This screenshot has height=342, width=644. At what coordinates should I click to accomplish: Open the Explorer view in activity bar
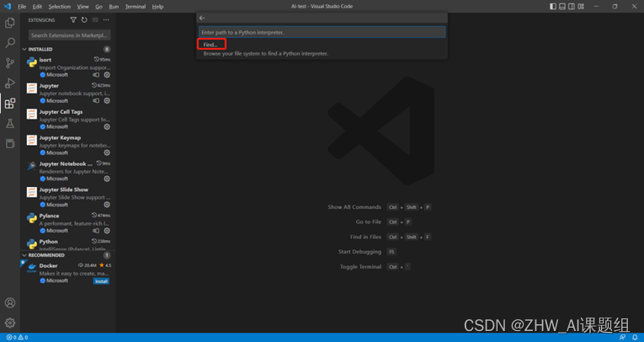click(x=10, y=23)
